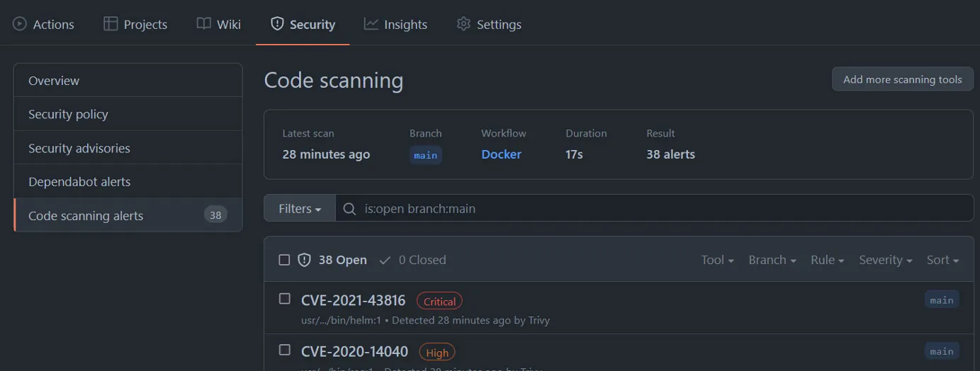Image resolution: width=980 pixels, height=371 pixels.
Task: Expand the Rule filter dropdown
Action: click(x=828, y=260)
